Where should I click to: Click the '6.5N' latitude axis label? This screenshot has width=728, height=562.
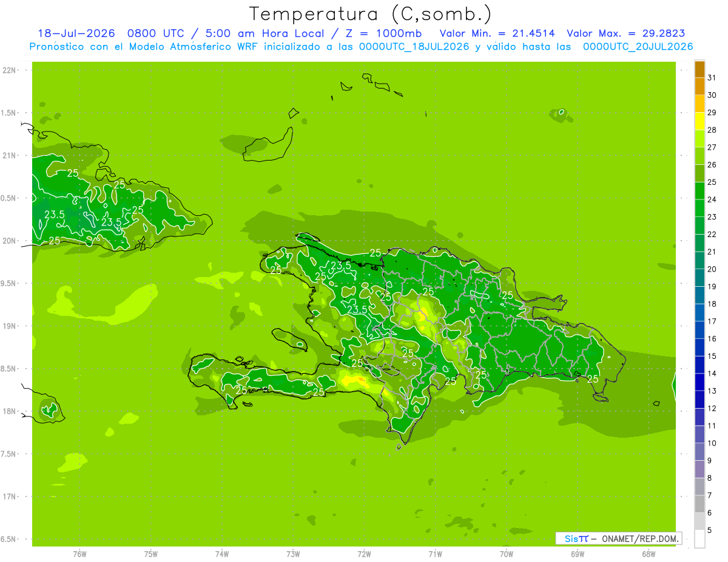tap(9, 539)
